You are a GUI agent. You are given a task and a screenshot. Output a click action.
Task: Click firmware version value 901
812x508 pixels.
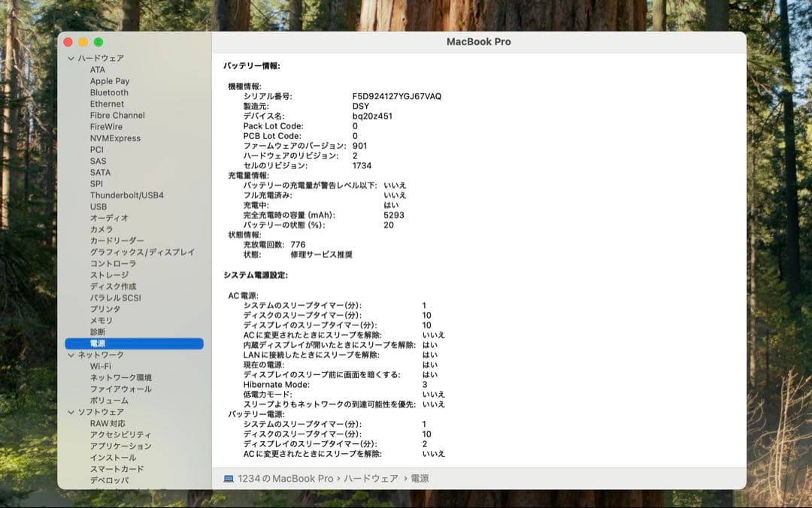pyautogui.click(x=359, y=146)
